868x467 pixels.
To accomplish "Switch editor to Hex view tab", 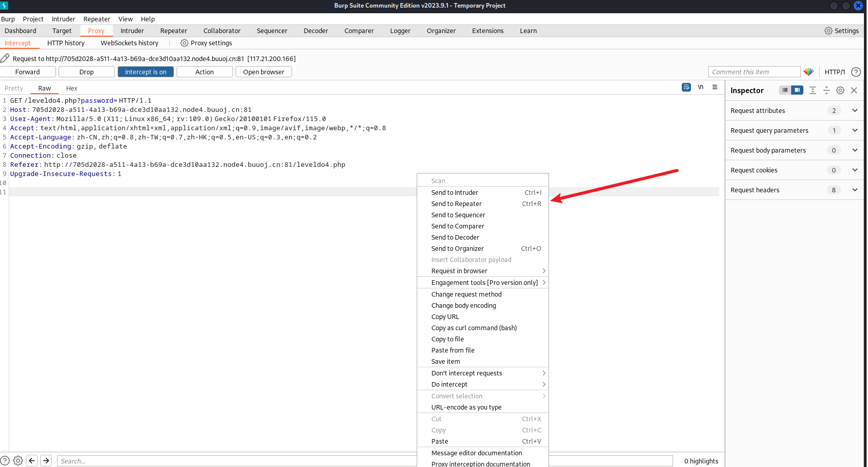I will tap(72, 88).
